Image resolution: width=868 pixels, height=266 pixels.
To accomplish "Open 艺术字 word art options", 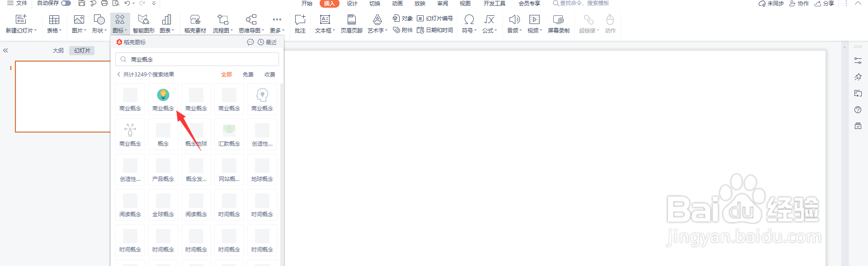I will [377, 24].
